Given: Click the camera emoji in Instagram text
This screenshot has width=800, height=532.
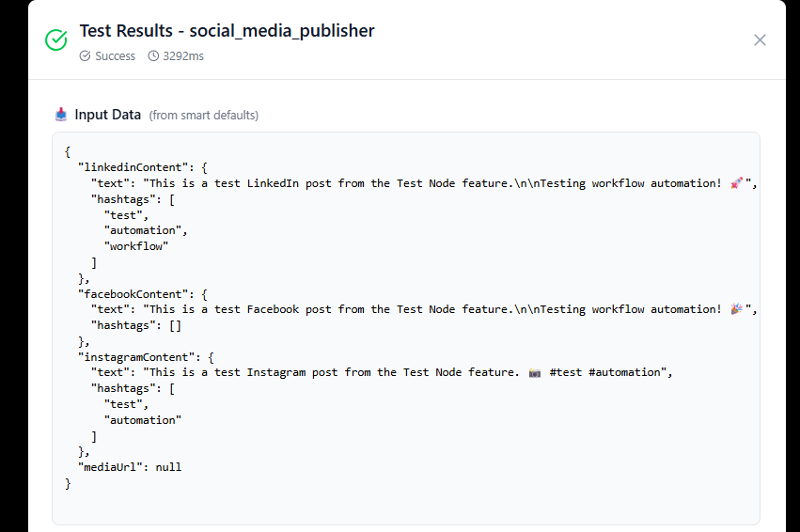Looking at the screenshot, I should tap(535, 372).
